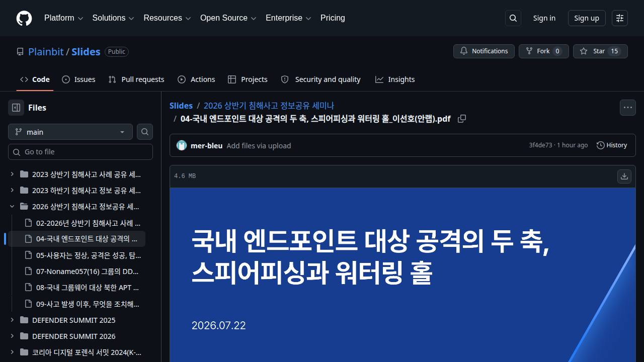The height and width of the screenshot is (362, 644).
Task: Open the Enterprise dropdown menu
Action: (288, 18)
